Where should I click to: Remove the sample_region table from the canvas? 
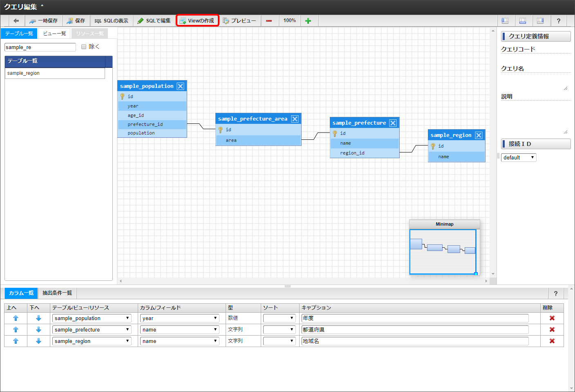pos(479,135)
